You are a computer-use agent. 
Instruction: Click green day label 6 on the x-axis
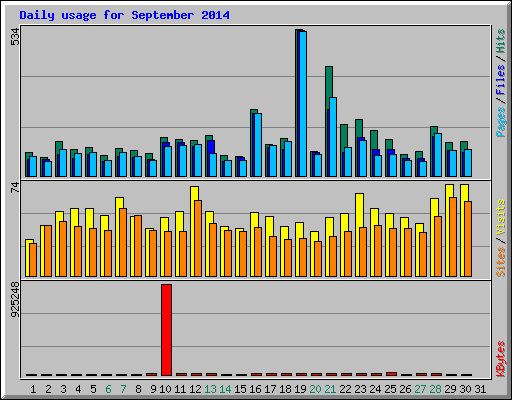click(108, 389)
